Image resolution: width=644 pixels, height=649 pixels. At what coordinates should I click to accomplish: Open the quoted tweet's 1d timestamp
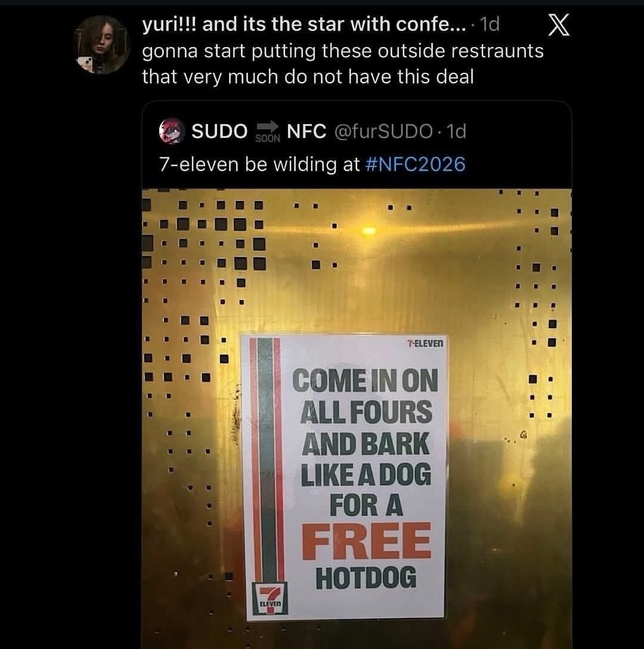point(457,132)
